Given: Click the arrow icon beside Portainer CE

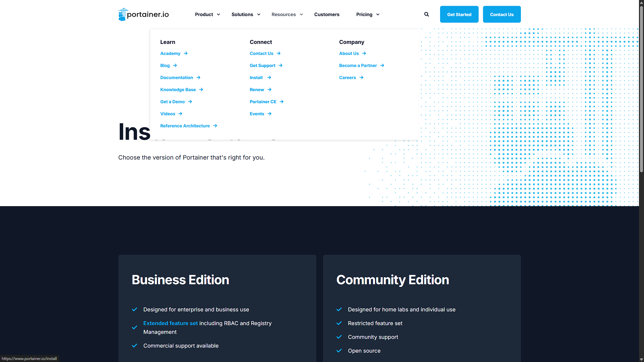Looking at the screenshot, I should point(281,102).
